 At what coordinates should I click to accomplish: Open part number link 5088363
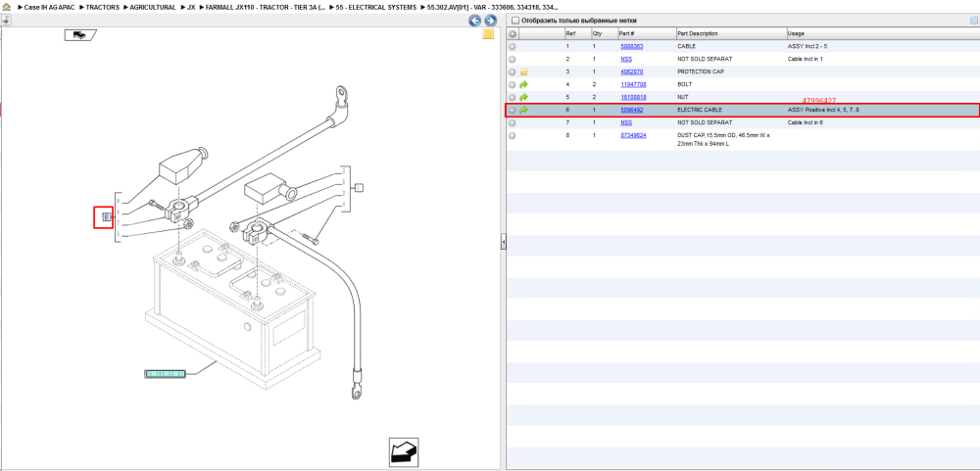(632, 46)
